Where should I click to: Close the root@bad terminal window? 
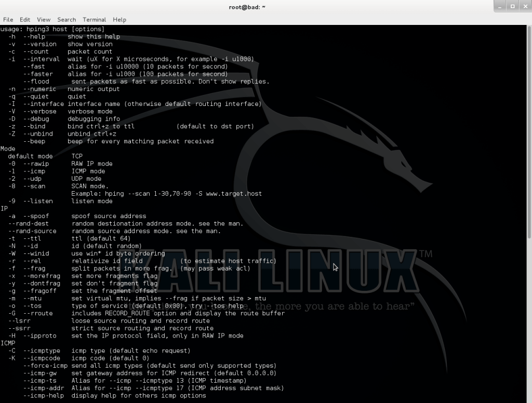525,6
